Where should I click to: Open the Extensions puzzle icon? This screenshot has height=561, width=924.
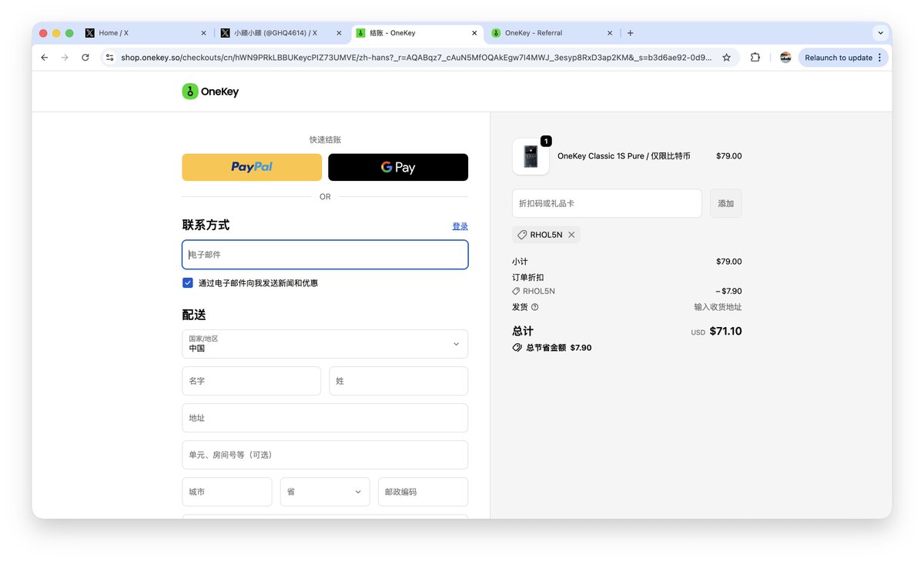click(755, 58)
